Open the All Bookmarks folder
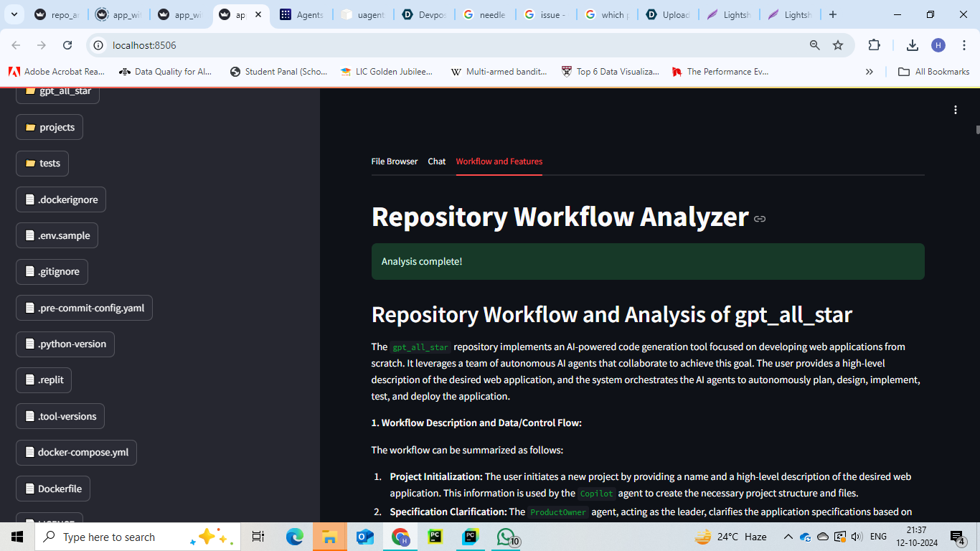This screenshot has height=551, width=980. [x=934, y=72]
